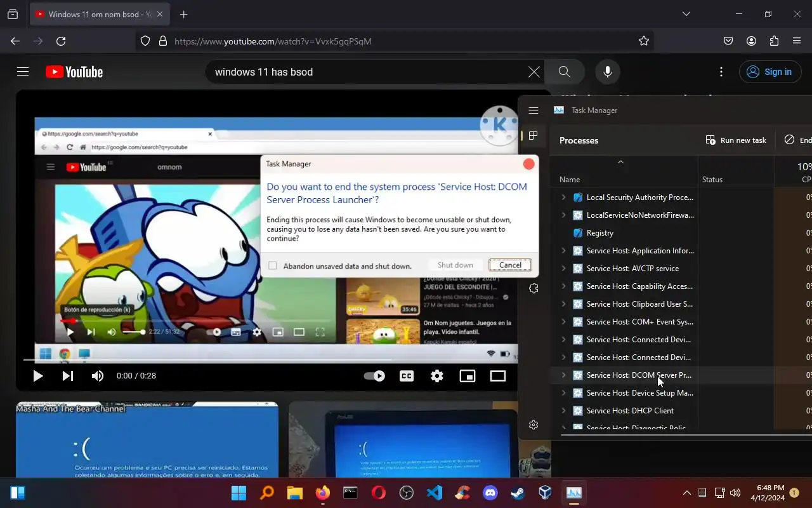
Task: Save page to Pocket
Action: click(x=728, y=41)
